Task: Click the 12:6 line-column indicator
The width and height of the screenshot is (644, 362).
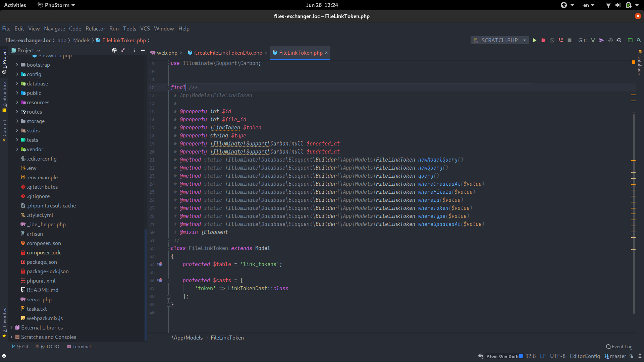Action: [531, 356]
